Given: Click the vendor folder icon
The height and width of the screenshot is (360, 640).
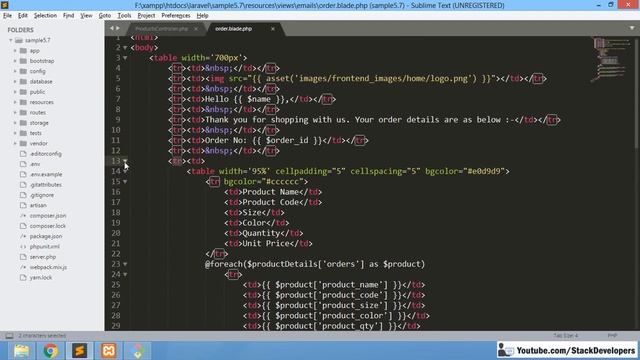Looking at the screenshot, I should click(x=23, y=143).
